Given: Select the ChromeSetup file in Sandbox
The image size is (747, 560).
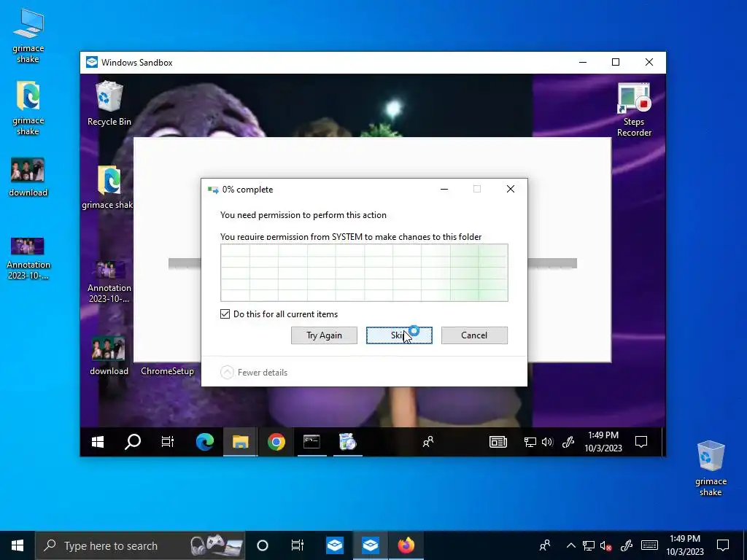Looking at the screenshot, I should coord(167,370).
